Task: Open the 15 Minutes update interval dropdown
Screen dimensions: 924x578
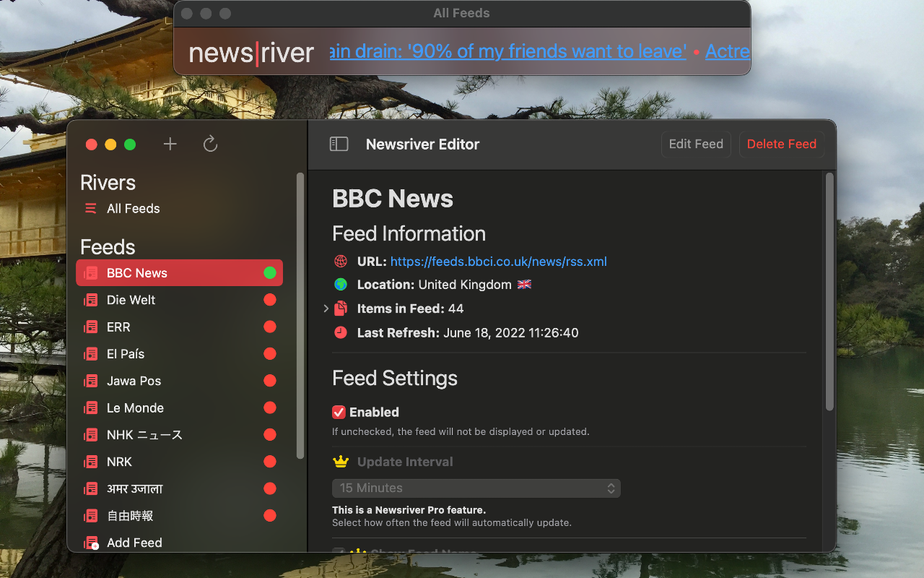Action: 476,488
